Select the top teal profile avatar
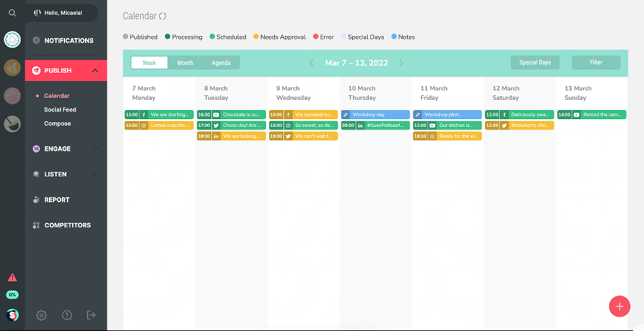 [12, 40]
